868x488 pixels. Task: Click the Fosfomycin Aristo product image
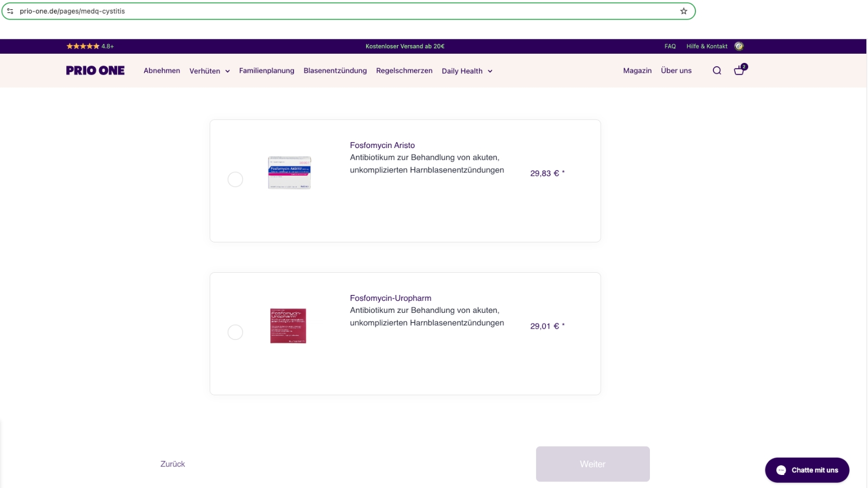point(289,173)
